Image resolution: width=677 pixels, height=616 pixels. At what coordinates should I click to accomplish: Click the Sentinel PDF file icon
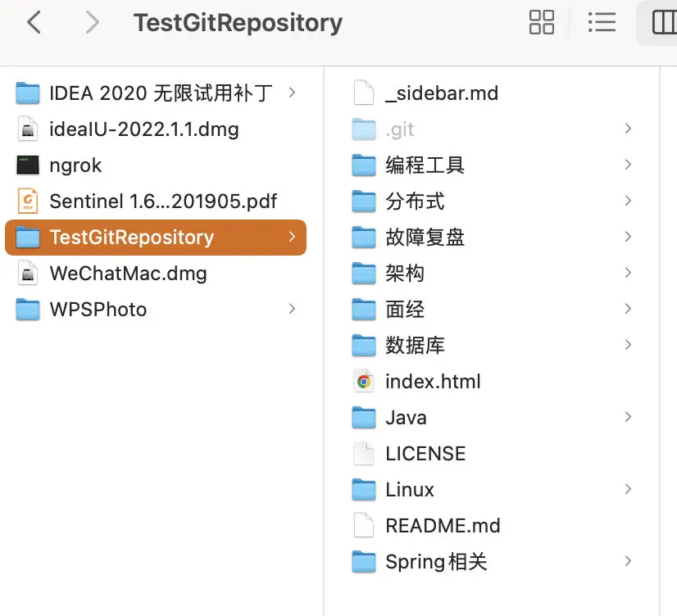point(28,202)
